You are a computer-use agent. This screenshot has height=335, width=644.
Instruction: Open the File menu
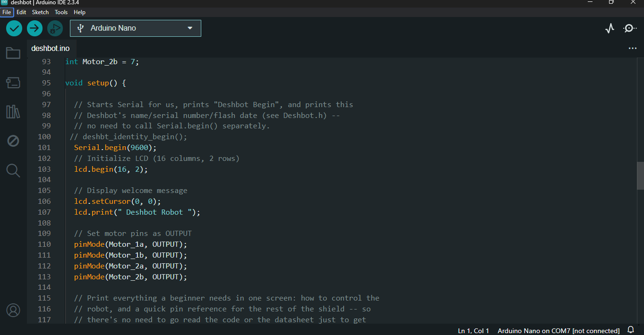[7, 12]
